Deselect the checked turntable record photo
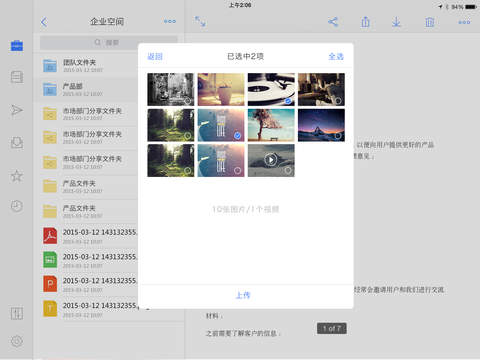This screenshot has width=480, height=360. (x=271, y=89)
